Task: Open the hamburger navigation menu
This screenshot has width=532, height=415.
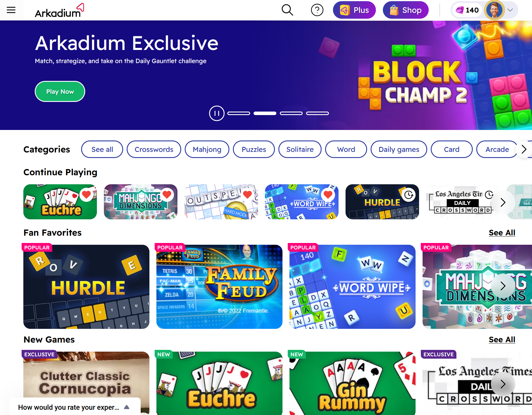Action: point(11,10)
